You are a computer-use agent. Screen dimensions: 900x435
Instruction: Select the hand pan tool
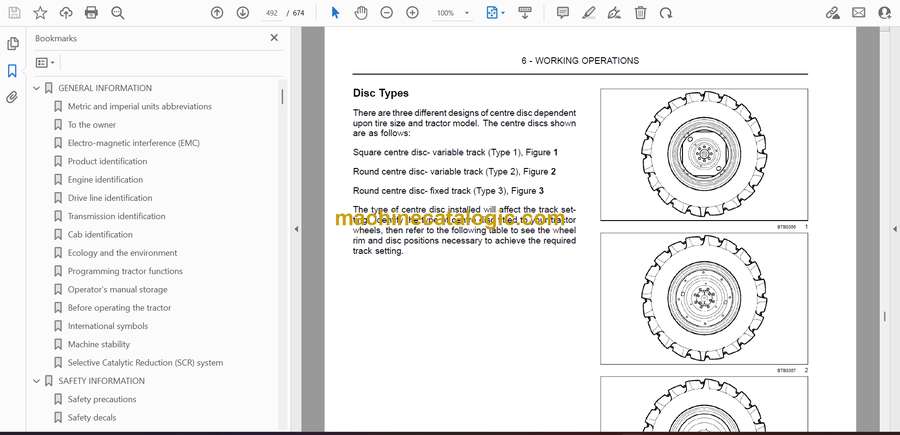361,13
